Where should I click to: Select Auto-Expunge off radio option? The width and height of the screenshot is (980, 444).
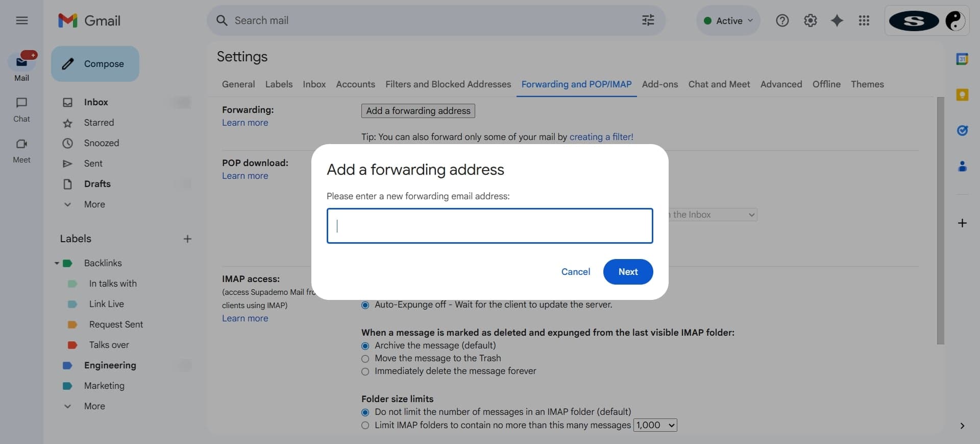point(365,305)
